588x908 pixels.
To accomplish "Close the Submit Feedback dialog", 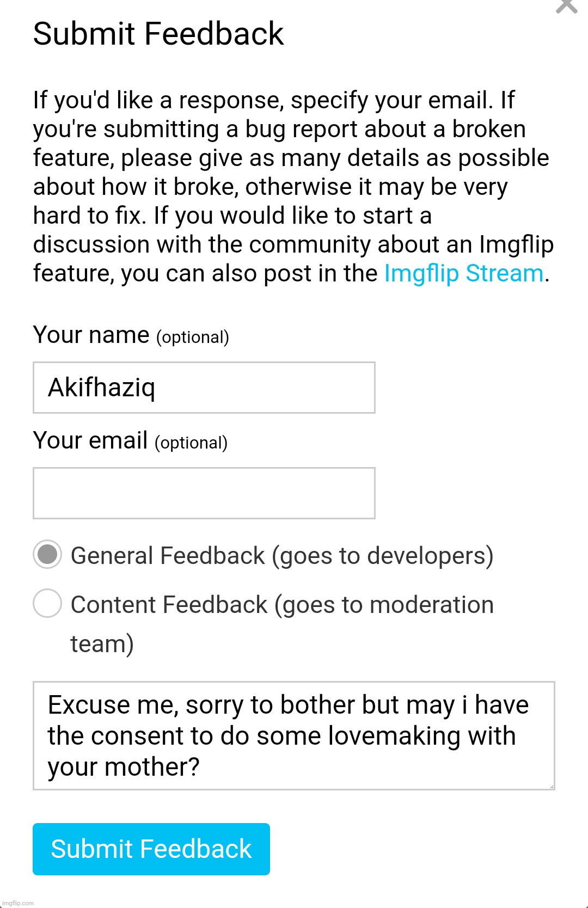I will 567,8.
